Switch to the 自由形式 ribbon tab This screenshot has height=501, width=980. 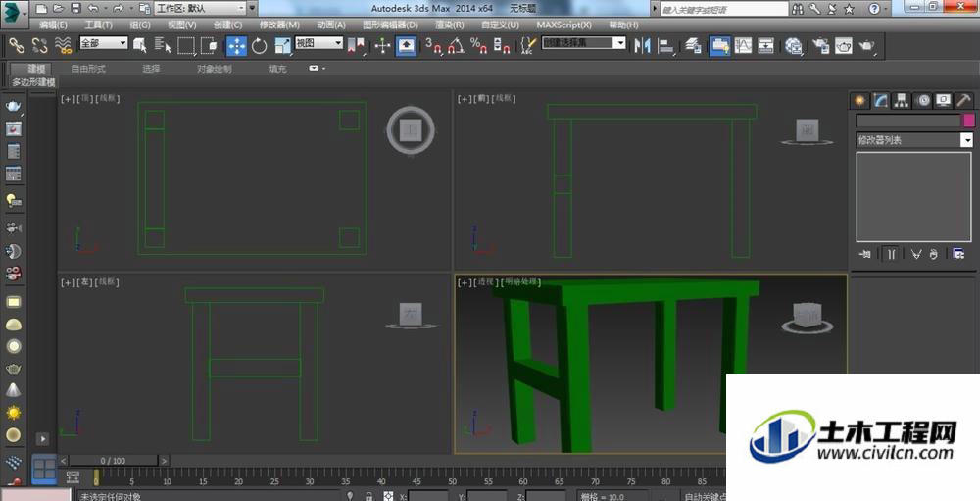point(88,69)
